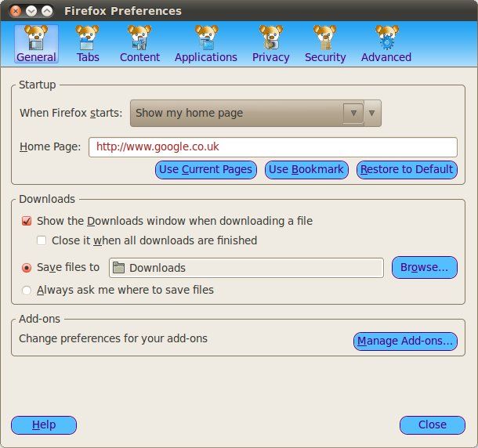Switch to the Tabs label
Viewport: 478px width, 448px height.
(88, 57)
